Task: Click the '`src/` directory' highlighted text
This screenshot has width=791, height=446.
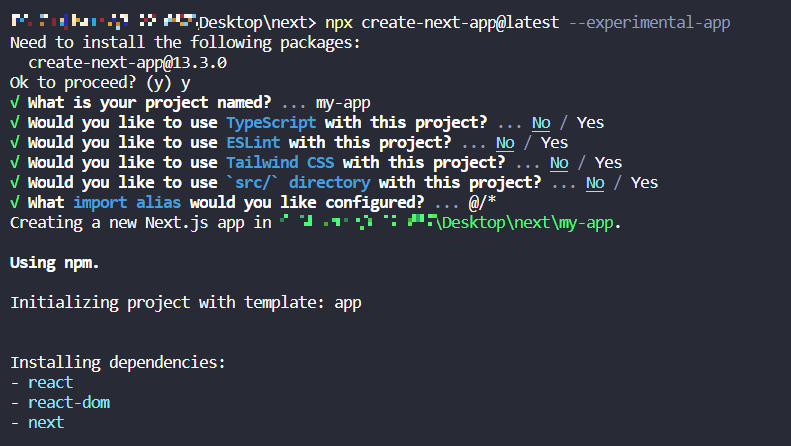Action: tap(298, 182)
